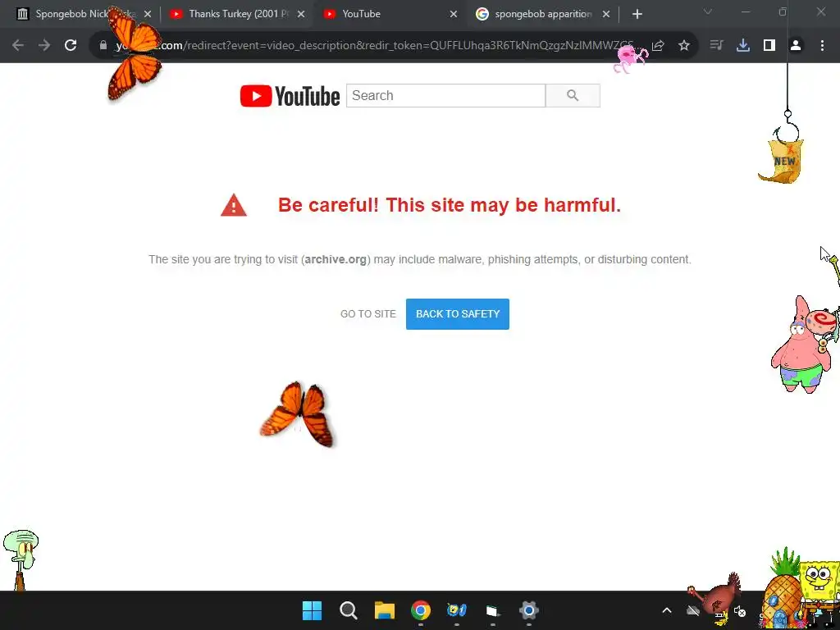Image resolution: width=840 pixels, height=630 pixels.
Task: Close the spongebob apparition tab
Action: click(606, 14)
